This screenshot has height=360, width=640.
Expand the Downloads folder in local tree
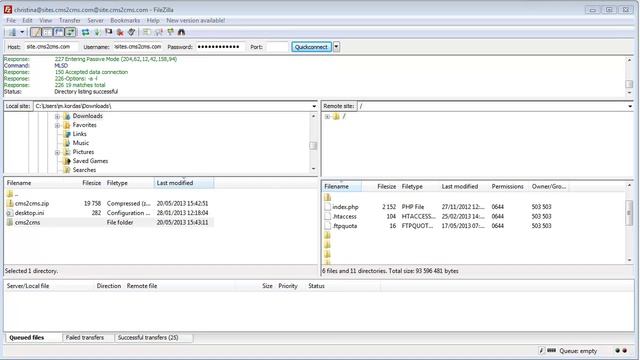tap(57, 116)
